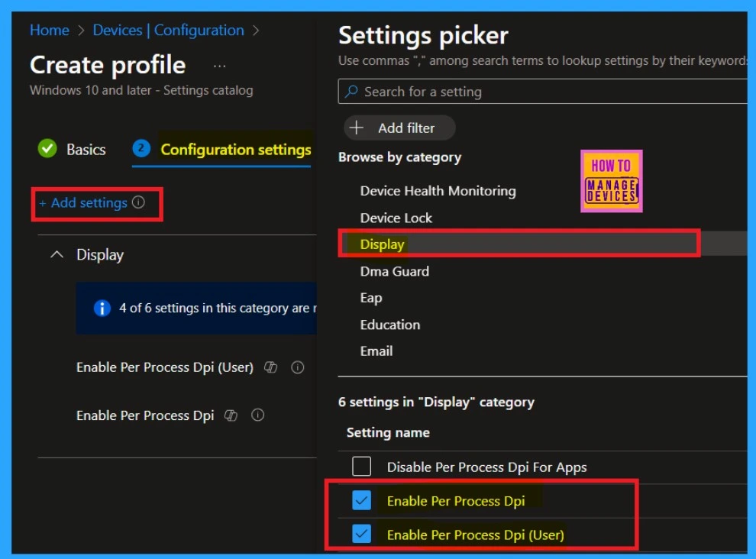
Task: Click the search magnifier icon
Action: (352, 91)
